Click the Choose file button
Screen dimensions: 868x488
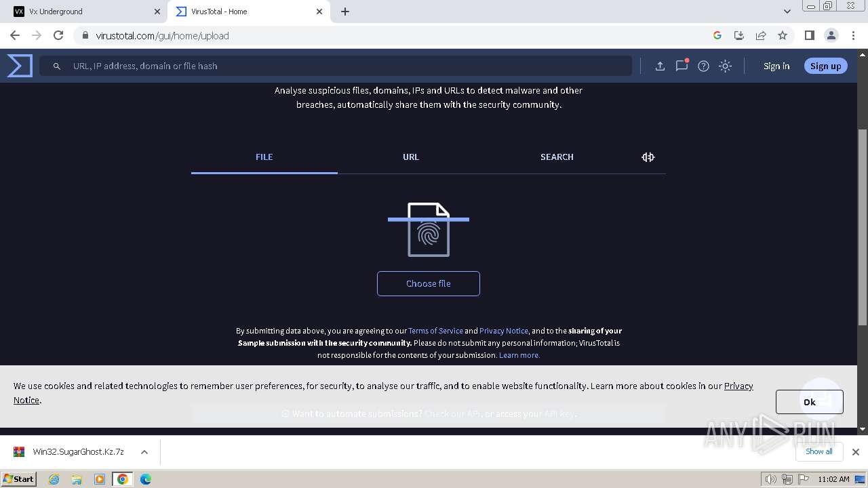pyautogui.click(x=429, y=283)
